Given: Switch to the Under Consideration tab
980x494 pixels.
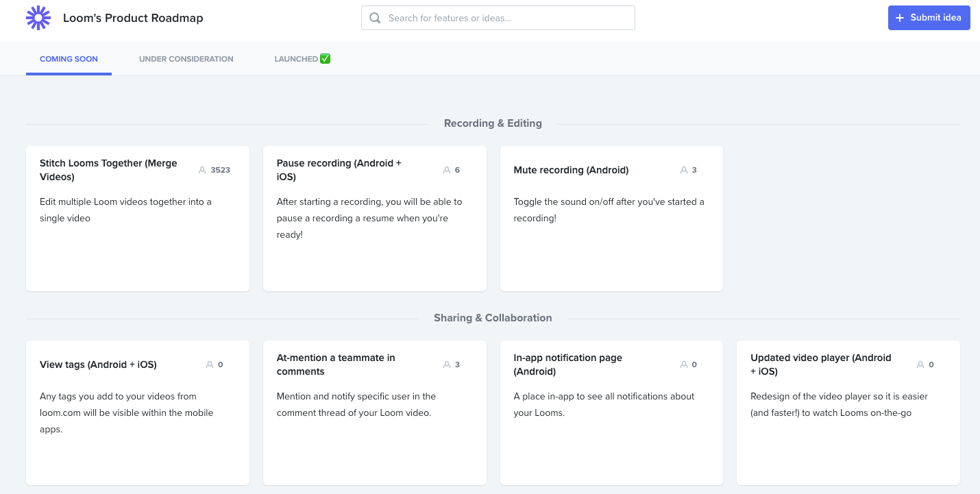Looking at the screenshot, I should click(x=186, y=59).
